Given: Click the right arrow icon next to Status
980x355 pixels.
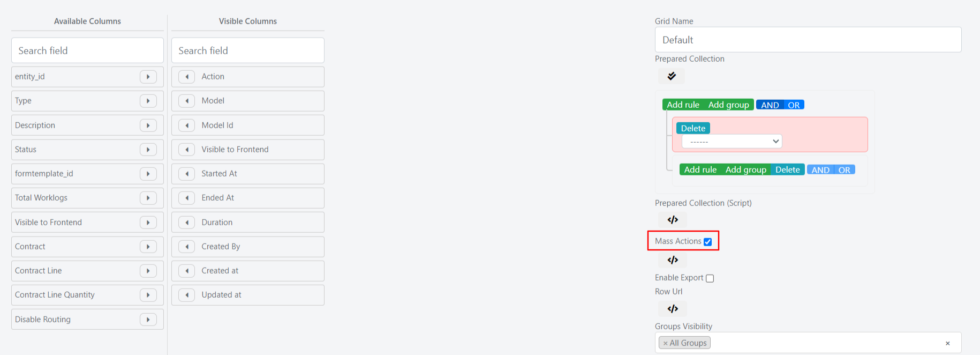Looking at the screenshot, I should pyautogui.click(x=148, y=150).
